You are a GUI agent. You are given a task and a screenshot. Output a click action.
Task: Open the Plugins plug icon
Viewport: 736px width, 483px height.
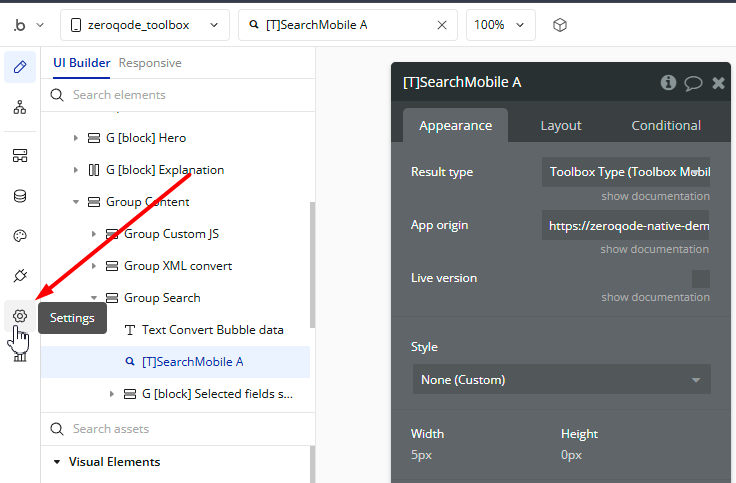20,276
